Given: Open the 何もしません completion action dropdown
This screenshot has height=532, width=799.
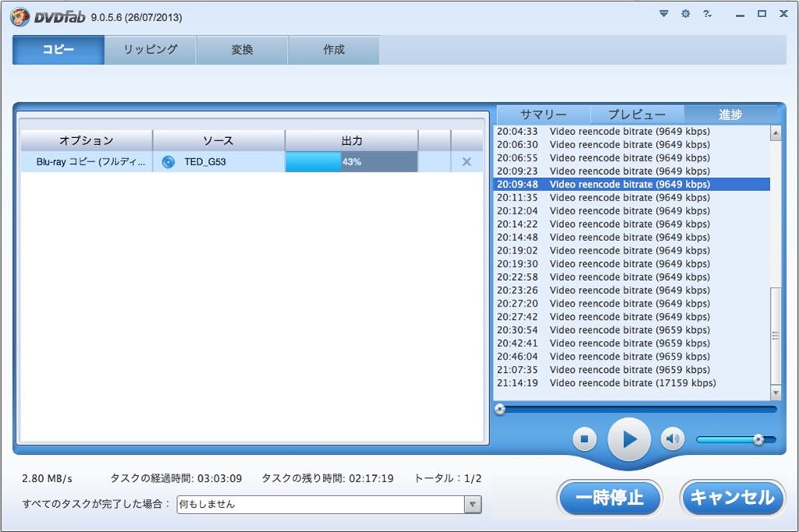Looking at the screenshot, I should point(328,505).
